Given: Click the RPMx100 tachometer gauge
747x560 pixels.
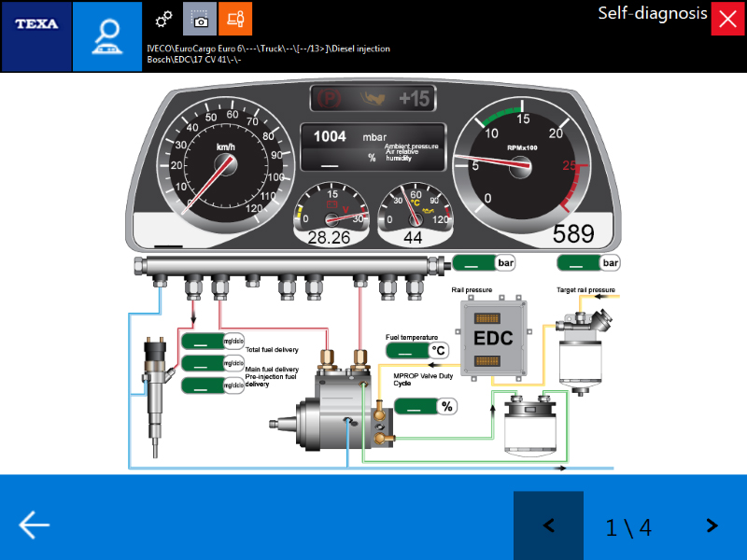Looking at the screenshot, I should [522, 167].
